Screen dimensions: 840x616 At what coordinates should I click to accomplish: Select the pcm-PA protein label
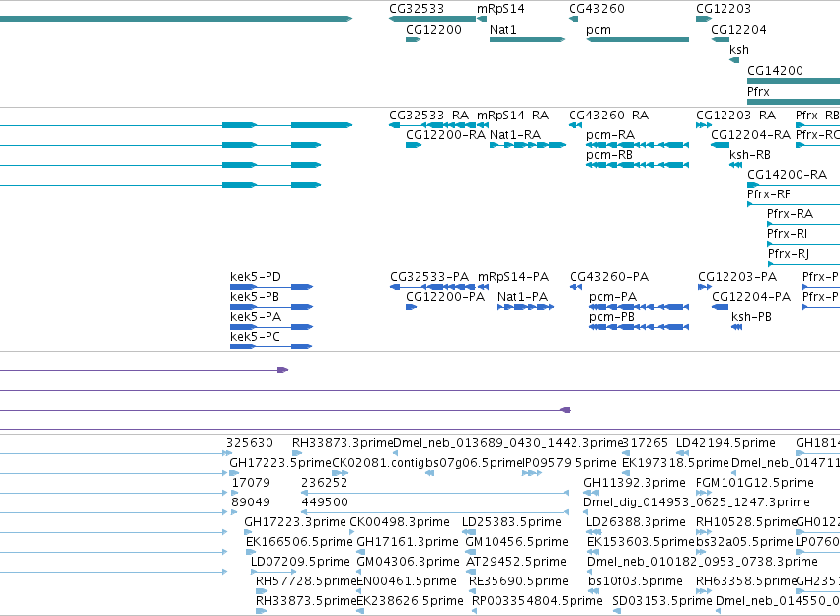[613, 297]
